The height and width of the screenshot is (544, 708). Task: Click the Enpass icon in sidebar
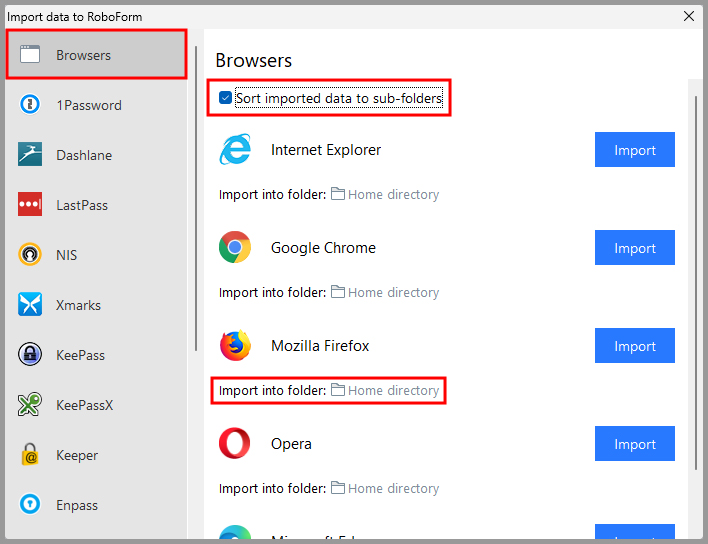pyautogui.click(x=30, y=505)
